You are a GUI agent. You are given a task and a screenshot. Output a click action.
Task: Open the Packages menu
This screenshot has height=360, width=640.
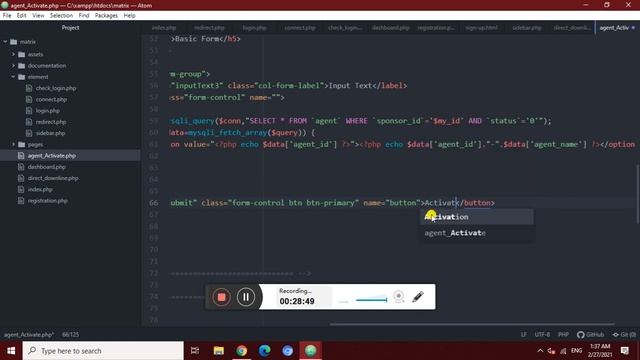point(106,16)
